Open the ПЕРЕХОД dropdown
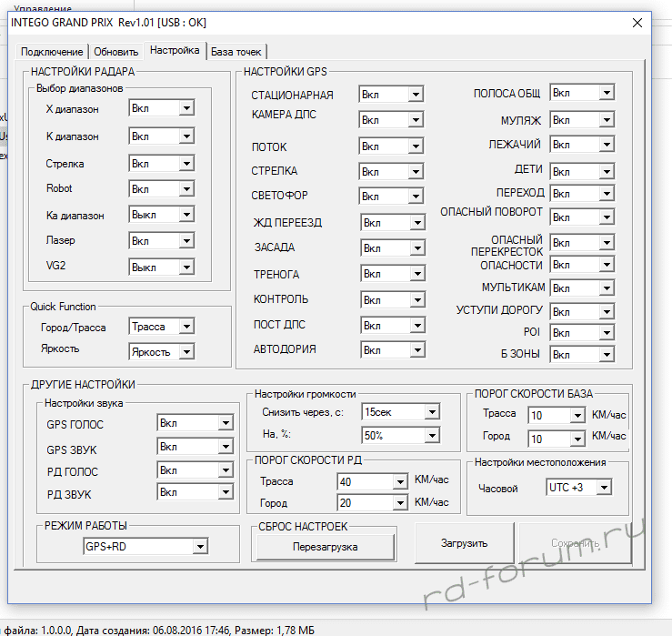The height and width of the screenshot is (636, 672). click(x=582, y=194)
